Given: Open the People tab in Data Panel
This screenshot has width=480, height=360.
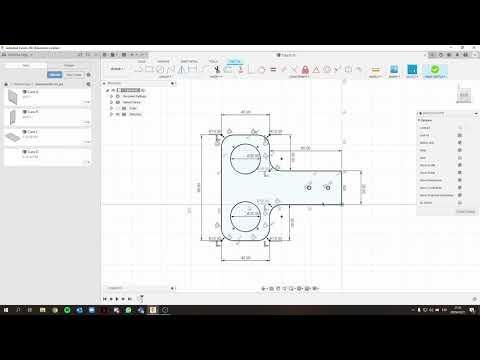Looking at the screenshot, I should (x=69, y=66).
